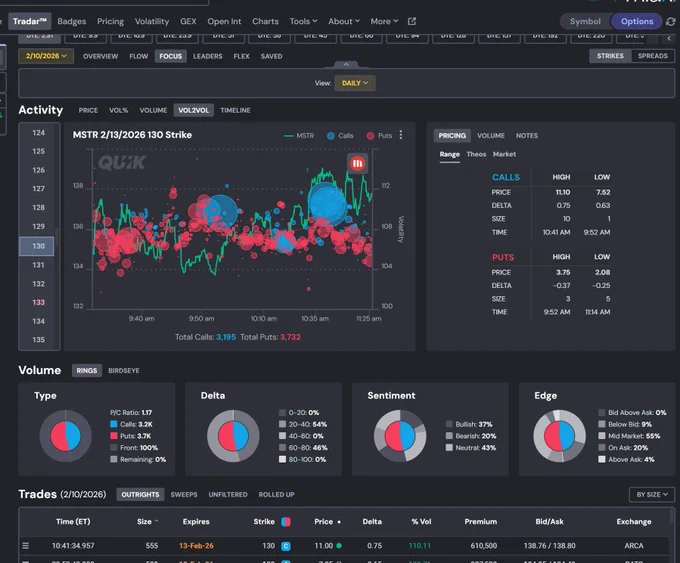Select the PRICING panel tab
This screenshot has height=563, width=680.
pos(452,136)
